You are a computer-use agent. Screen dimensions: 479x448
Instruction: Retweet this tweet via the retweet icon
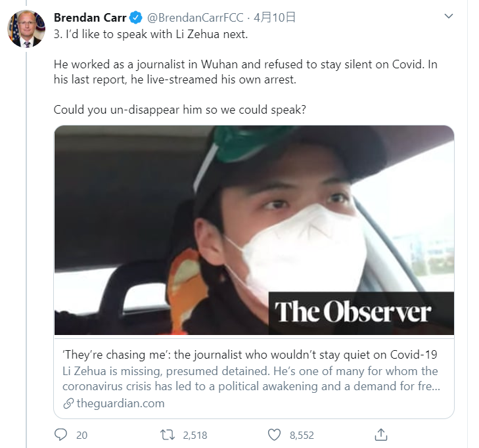(168, 434)
